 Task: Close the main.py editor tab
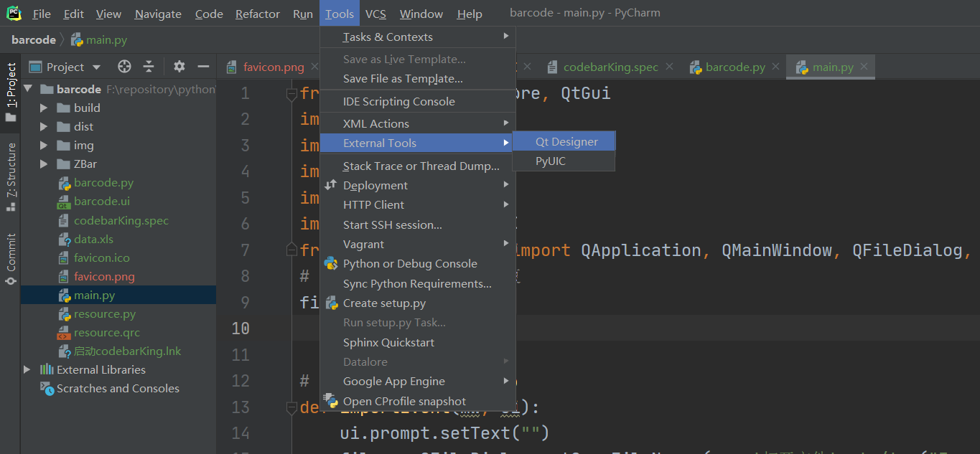tap(864, 67)
